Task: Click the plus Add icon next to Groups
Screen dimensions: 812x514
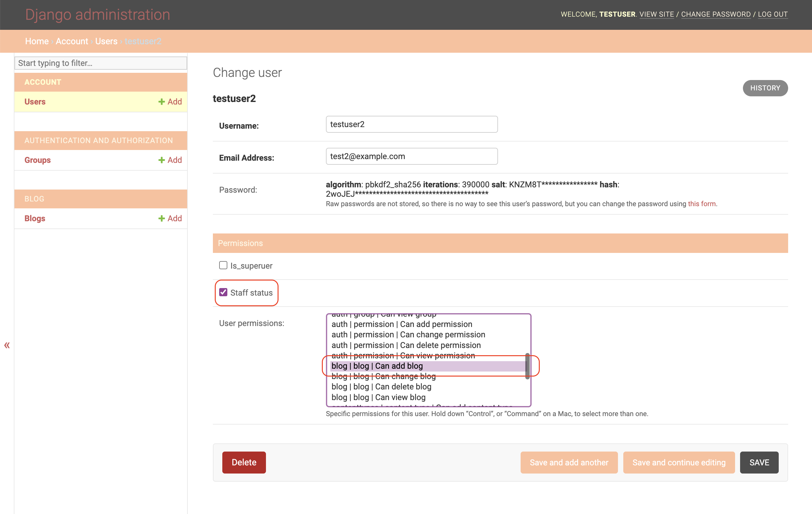Action: [162, 160]
